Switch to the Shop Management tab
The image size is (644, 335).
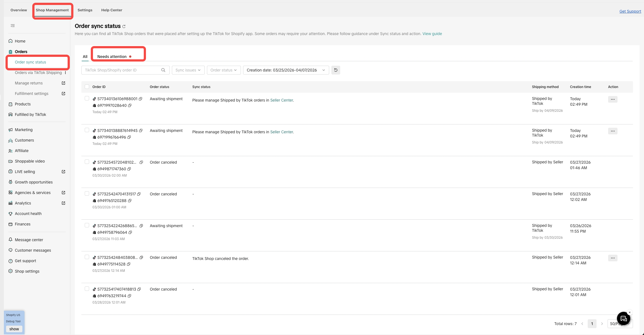pyautogui.click(x=52, y=10)
